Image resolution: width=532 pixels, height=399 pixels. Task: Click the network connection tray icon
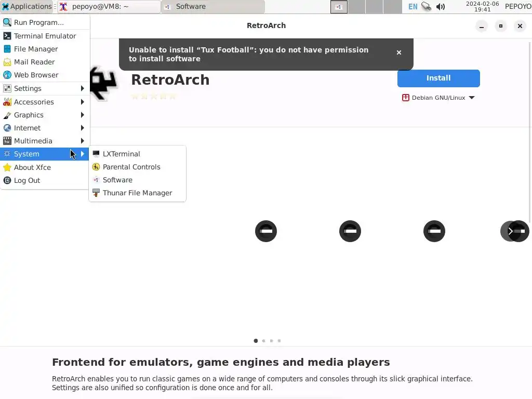(x=427, y=6)
